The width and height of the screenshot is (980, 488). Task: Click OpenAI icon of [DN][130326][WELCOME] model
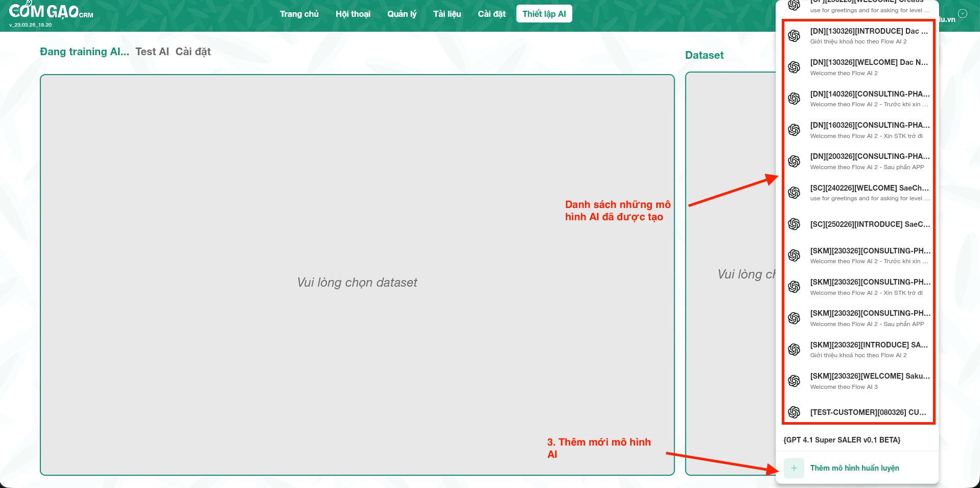(794, 67)
